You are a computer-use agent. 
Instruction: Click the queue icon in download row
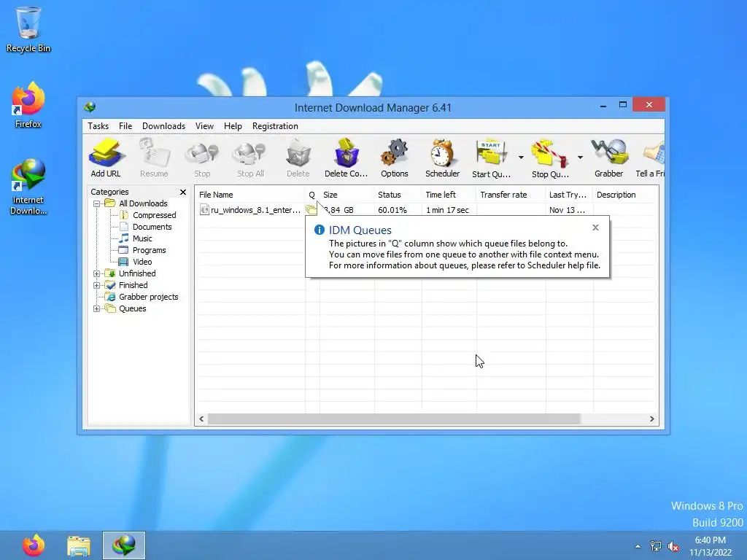point(311,209)
